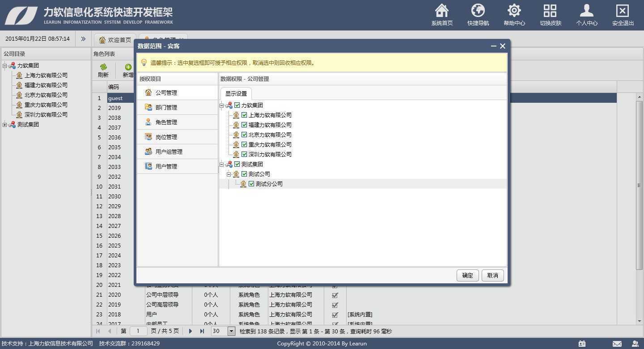Click the calendar-like icon in status bar
The height and width of the screenshot is (349, 644).
pyautogui.click(x=582, y=344)
